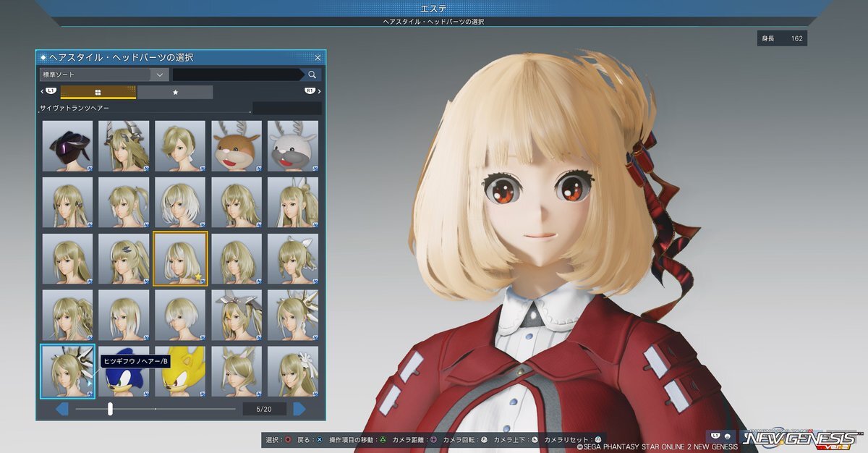Select the grid all-items tab

click(x=98, y=92)
